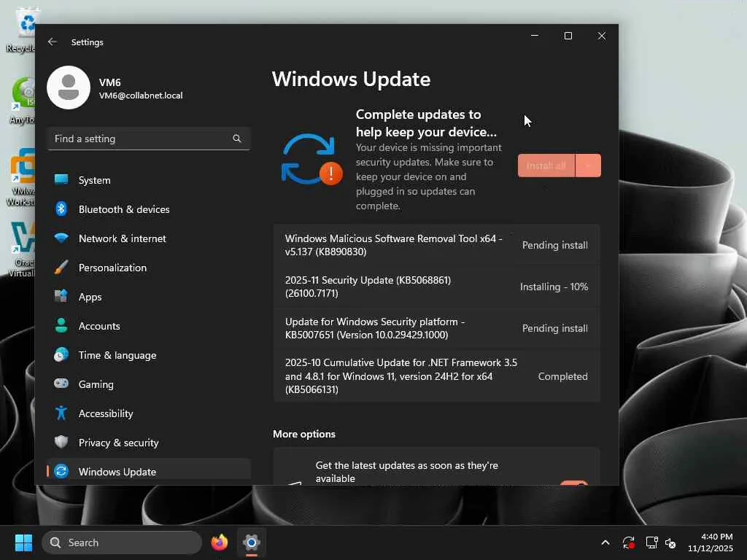Focus the Find a setting search field
The width and height of the screenshot is (747, 560).
coord(149,139)
